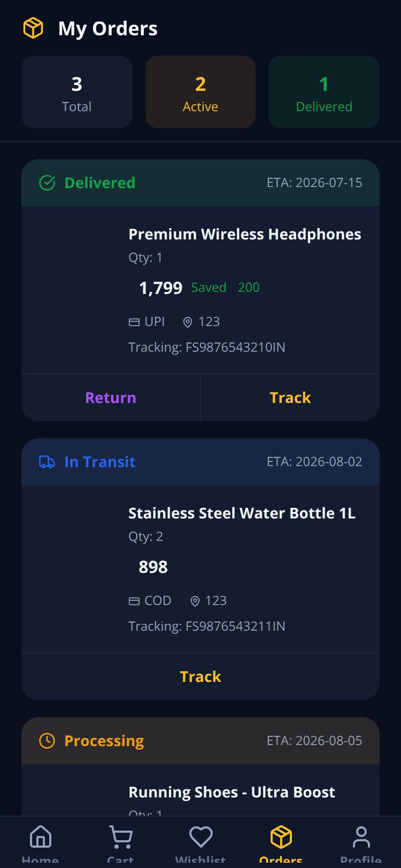Tap Track on the water bottle order
The image size is (401, 868).
[x=200, y=677]
